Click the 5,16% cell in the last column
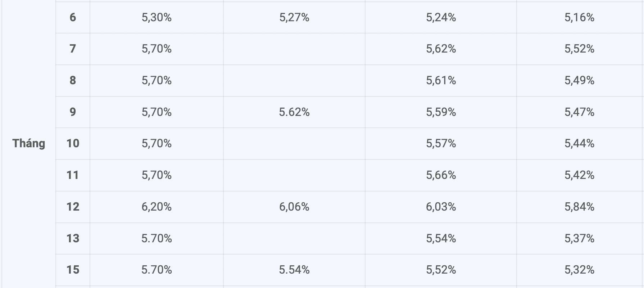 click(579, 17)
